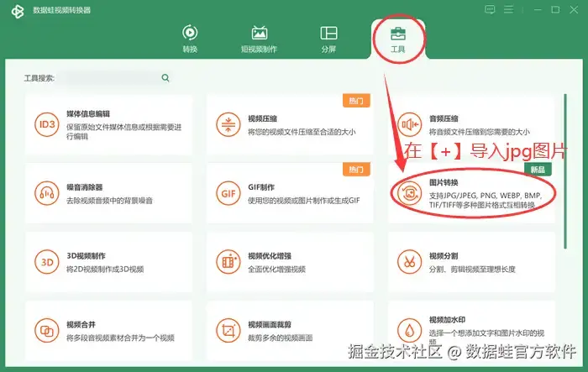
Task: Click the 转换 tab circular play icon
Action: (190, 33)
